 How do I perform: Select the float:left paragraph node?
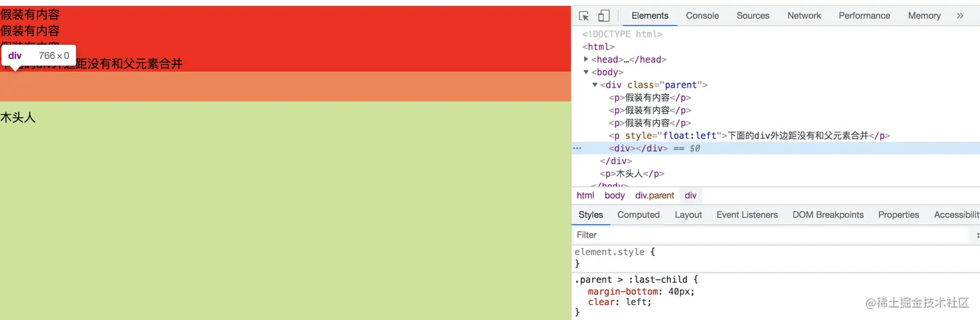749,136
